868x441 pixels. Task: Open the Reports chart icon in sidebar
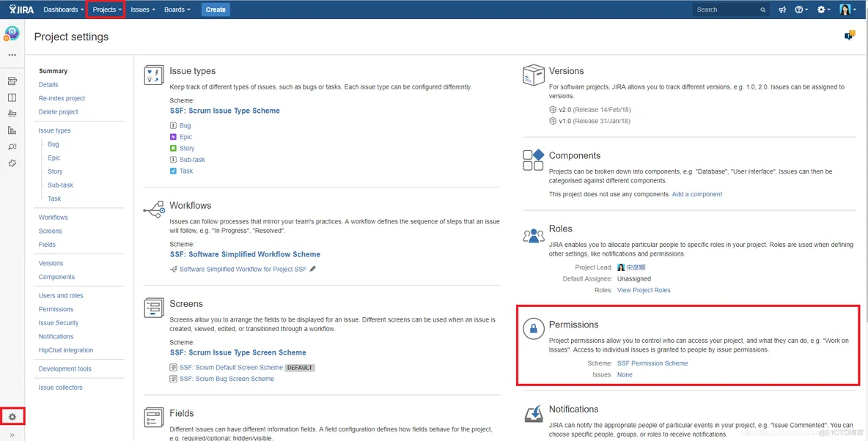click(12, 130)
